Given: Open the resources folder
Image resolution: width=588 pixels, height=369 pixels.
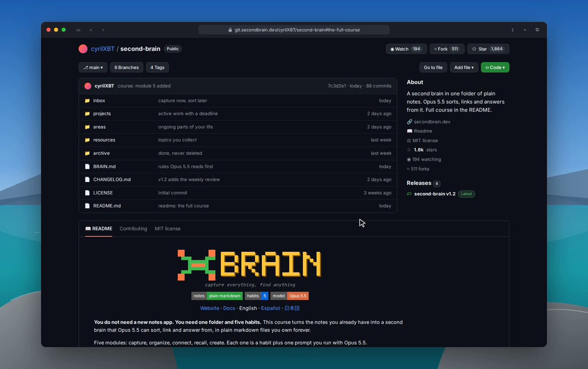Looking at the screenshot, I should pyautogui.click(x=104, y=140).
